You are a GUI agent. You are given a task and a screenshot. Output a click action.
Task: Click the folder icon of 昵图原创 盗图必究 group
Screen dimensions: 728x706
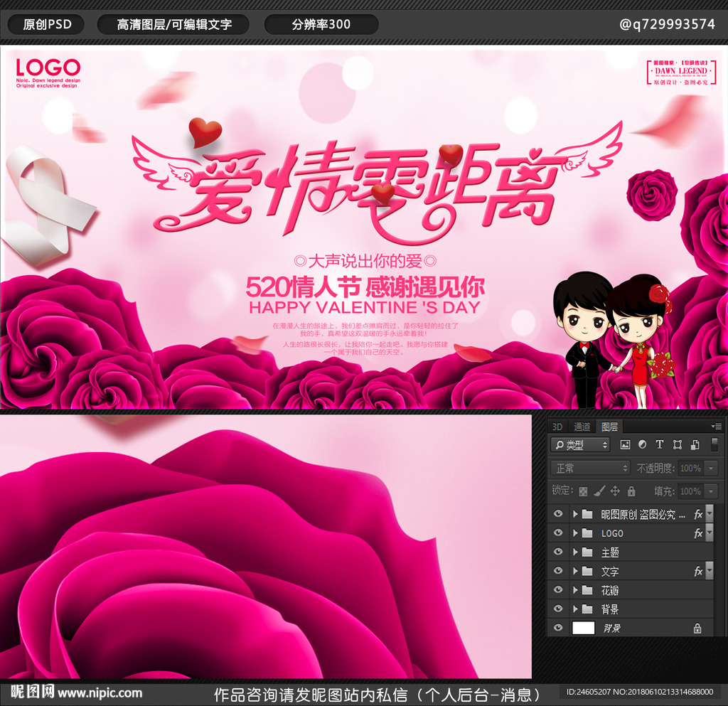587,514
